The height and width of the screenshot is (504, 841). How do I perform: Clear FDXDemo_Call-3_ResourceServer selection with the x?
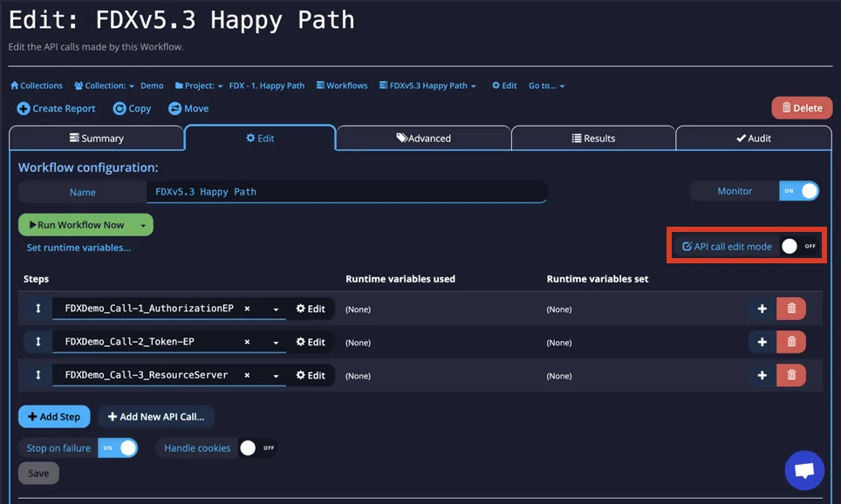click(247, 375)
